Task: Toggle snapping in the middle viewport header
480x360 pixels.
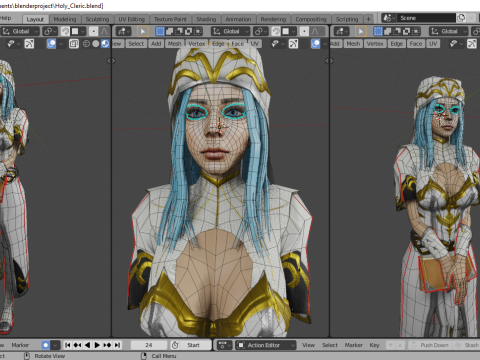Action: (x=276, y=31)
